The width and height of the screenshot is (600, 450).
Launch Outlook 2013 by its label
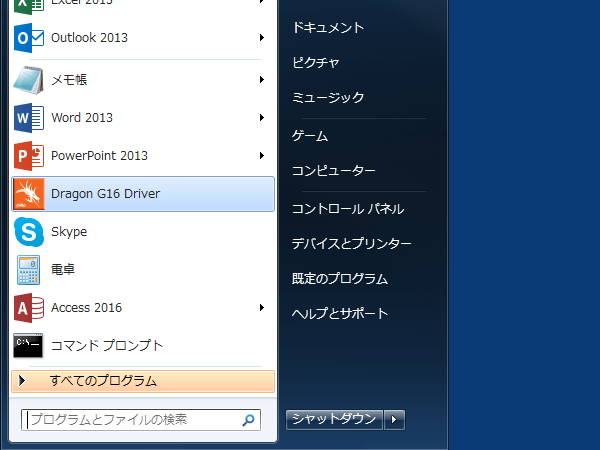(89, 38)
